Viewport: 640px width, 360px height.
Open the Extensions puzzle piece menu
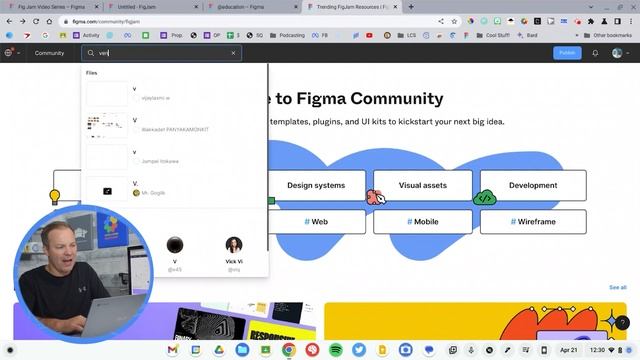591,21
